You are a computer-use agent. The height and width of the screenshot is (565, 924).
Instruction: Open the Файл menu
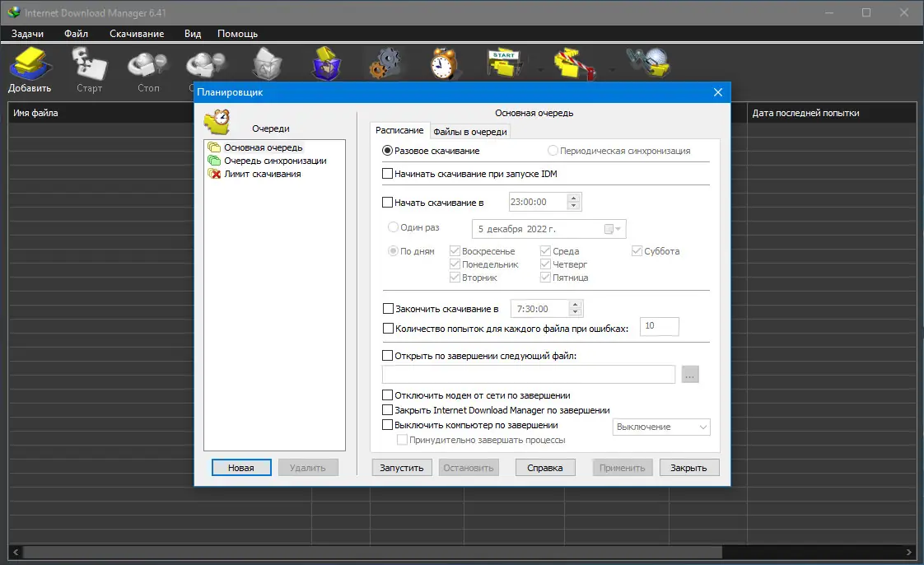click(76, 34)
